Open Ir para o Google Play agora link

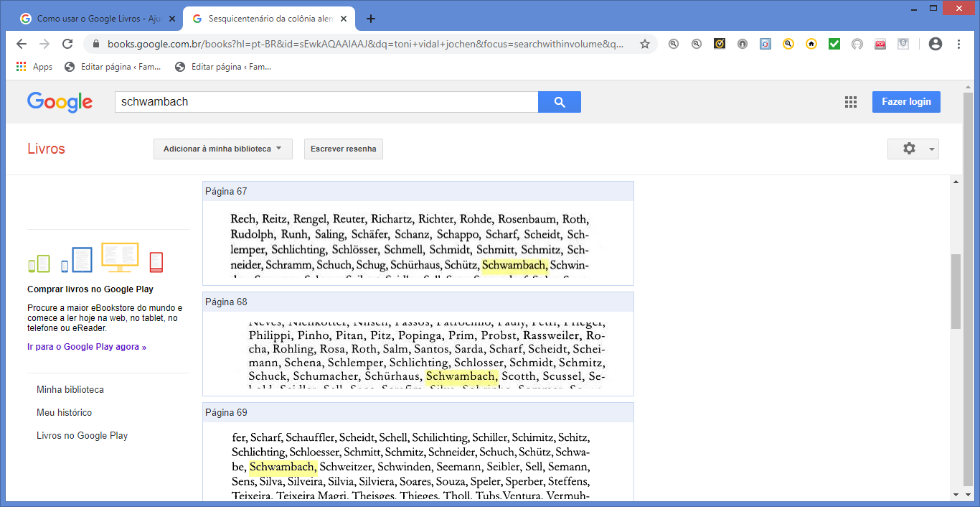pos(87,347)
